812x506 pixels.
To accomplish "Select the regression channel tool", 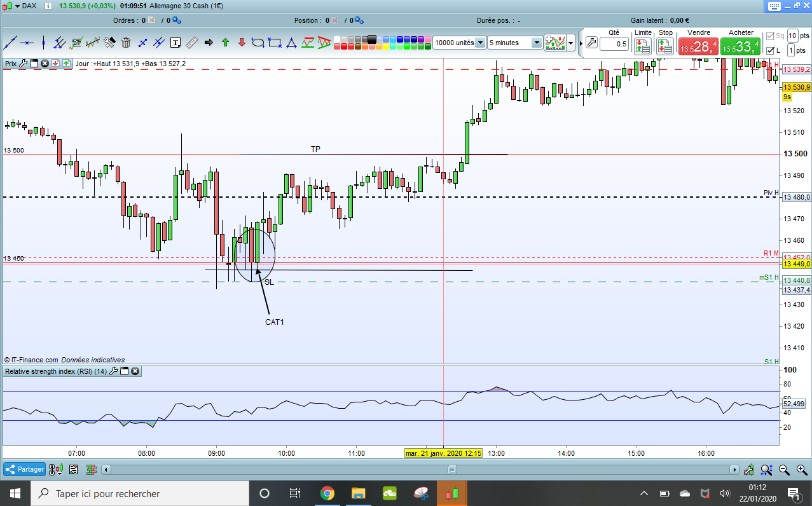I will (x=93, y=43).
